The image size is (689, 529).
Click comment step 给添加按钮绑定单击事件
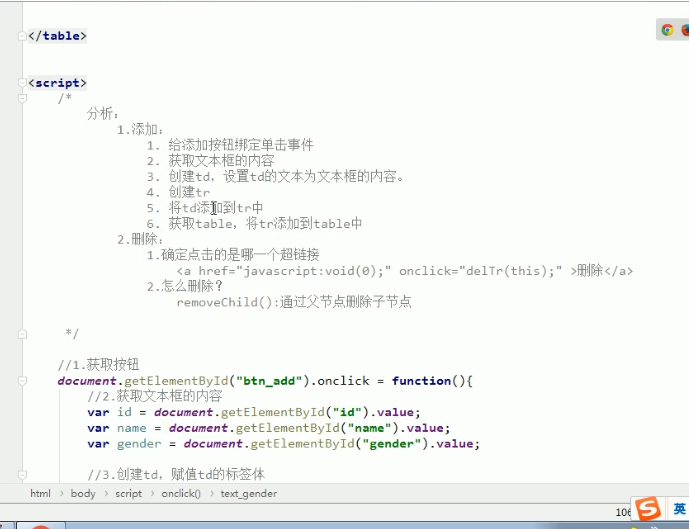coord(241,145)
